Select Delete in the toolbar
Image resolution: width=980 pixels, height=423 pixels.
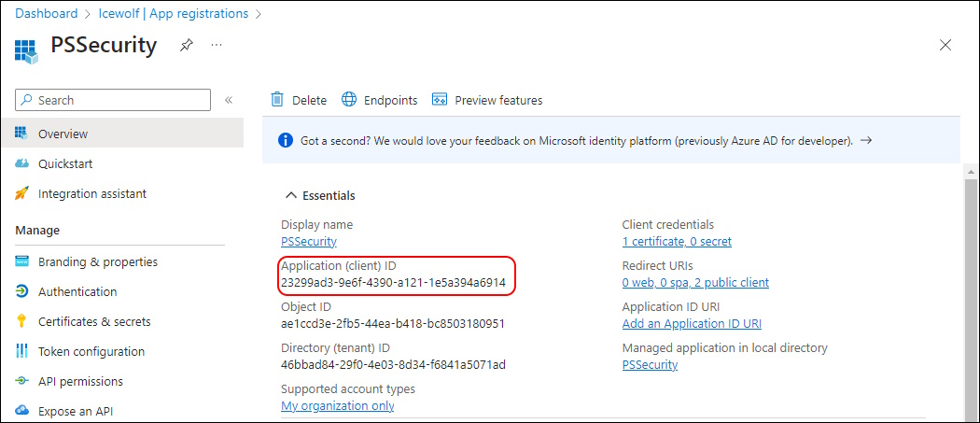point(309,100)
